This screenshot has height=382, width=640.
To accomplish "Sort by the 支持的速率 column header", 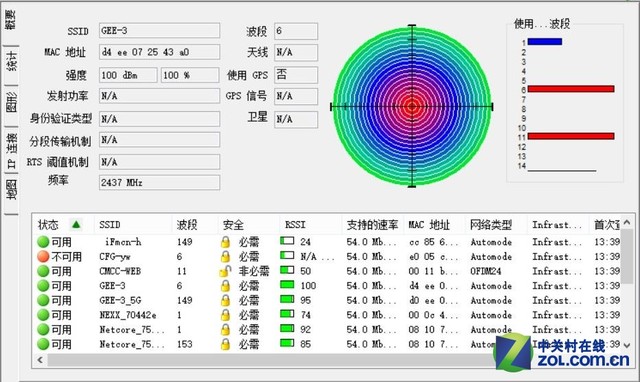I will (373, 224).
